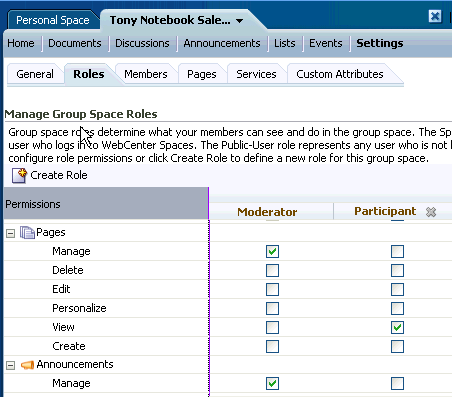
Task: Check Pages Personalize for Participant
Action: pos(397,308)
